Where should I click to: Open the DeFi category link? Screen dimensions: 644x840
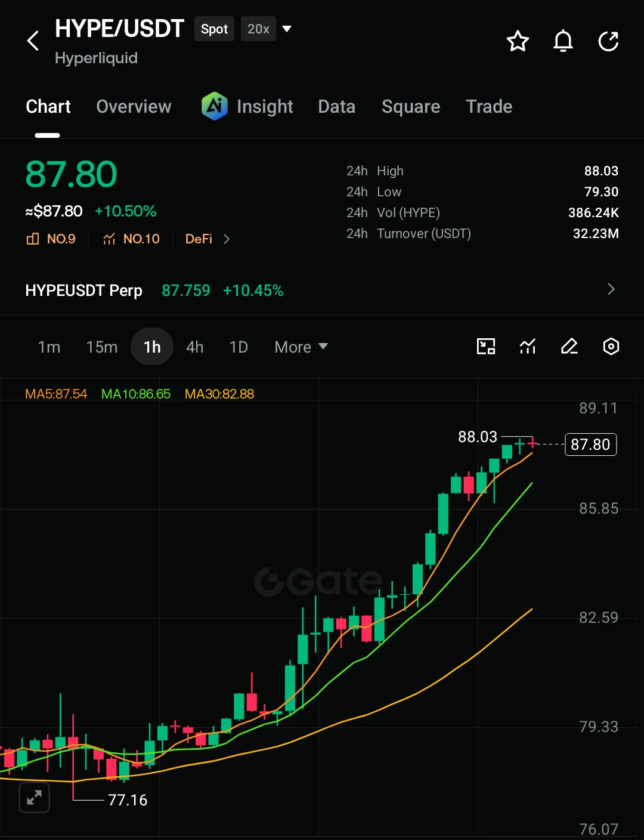[x=199, y=239]
